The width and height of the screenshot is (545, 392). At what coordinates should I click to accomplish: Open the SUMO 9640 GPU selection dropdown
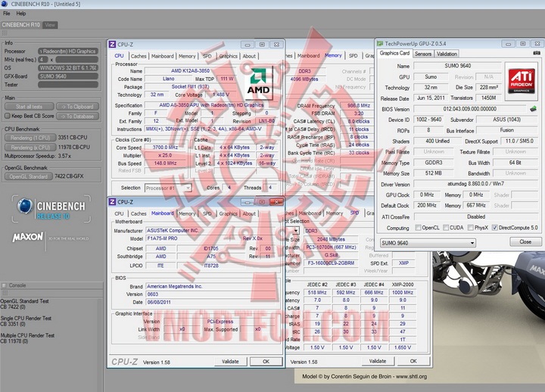tap(428, 243)
